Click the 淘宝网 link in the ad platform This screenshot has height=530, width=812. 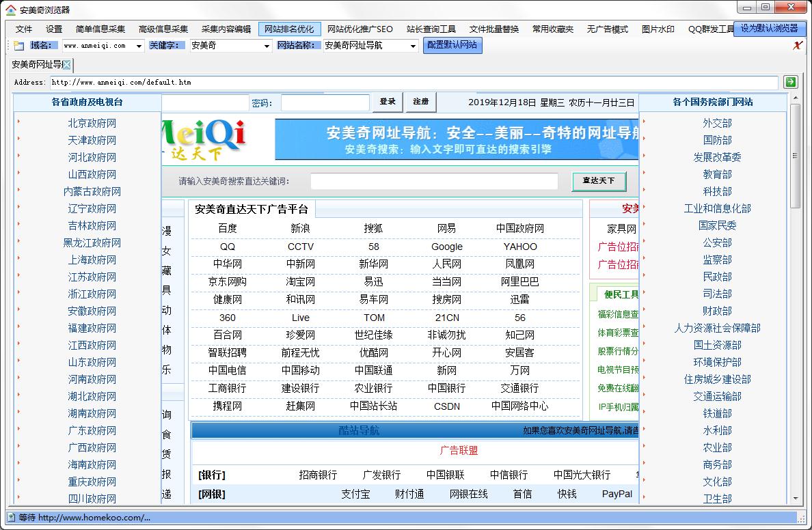tap(300, 281)
